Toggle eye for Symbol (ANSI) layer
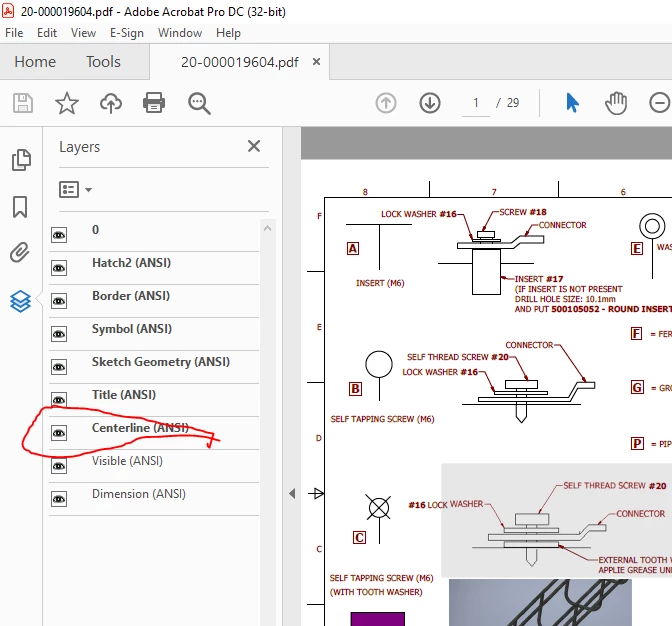 (59, 334)
